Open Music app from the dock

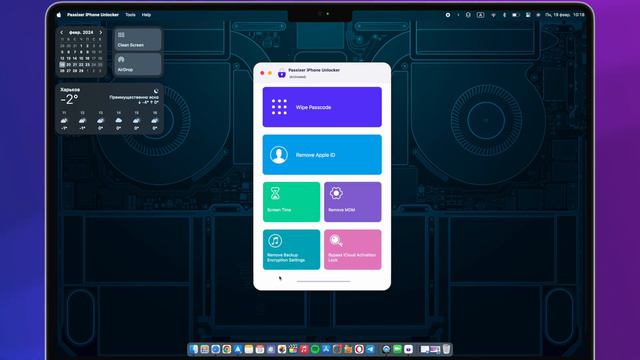304,349
